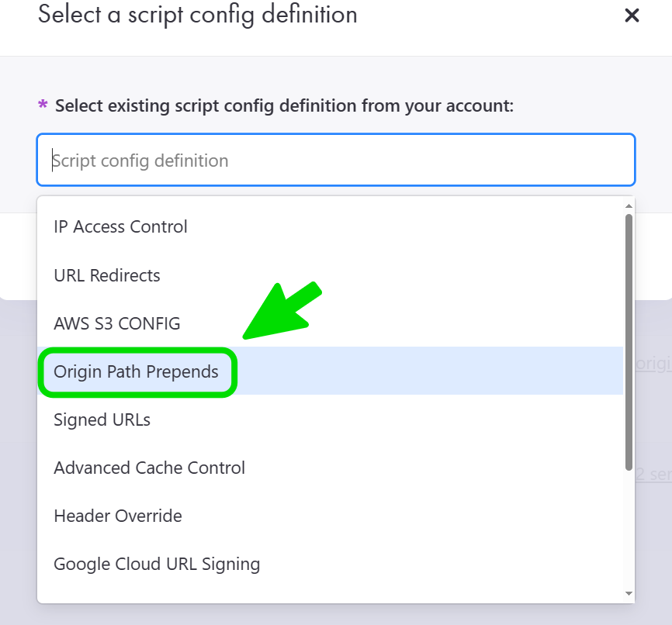Image resolution: width=672 pixels, height=625 pixels.
Task: Open the partially visible '2 ser' link
Action: (653, 474)
